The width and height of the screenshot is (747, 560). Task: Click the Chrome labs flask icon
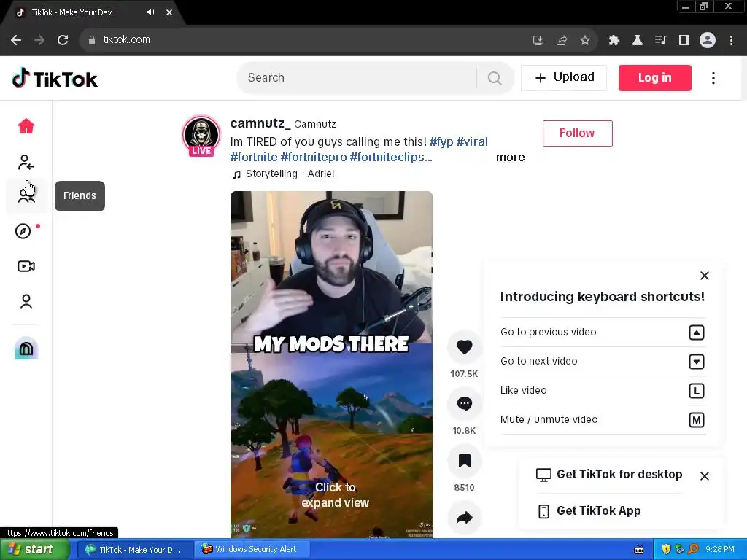[637, 40]
